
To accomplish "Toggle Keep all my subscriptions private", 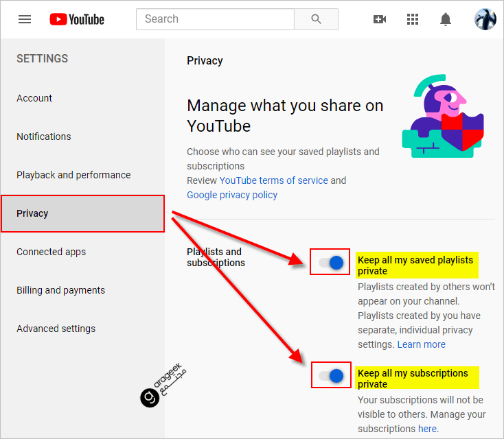I will coord(330,375).
